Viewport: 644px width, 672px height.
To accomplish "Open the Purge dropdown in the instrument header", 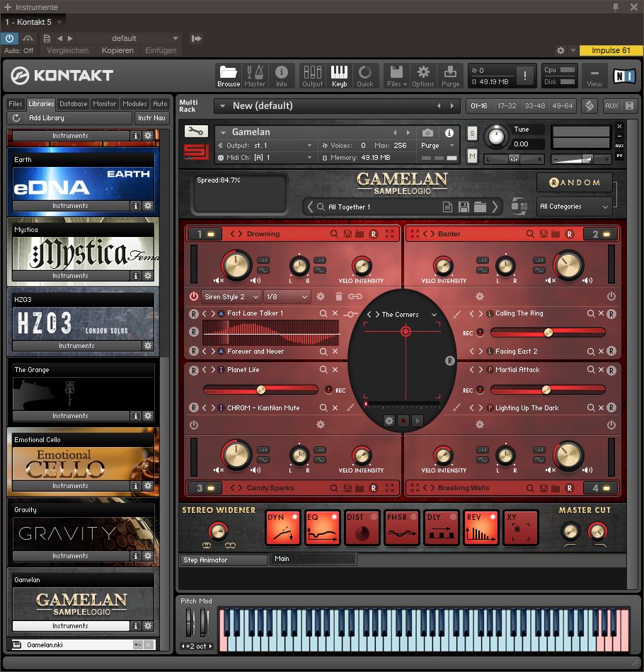I will point(452,145).
